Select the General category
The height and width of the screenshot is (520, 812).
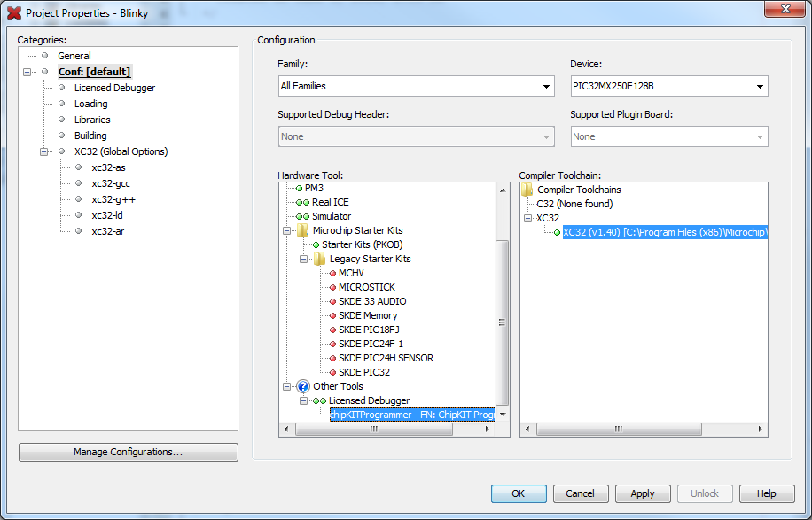(x=74, y=55)
